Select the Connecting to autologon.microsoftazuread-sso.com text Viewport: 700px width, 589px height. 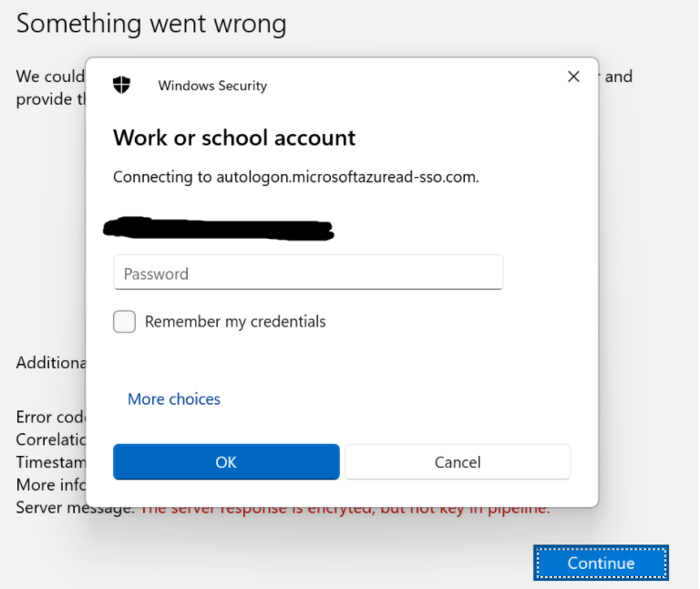296,177
